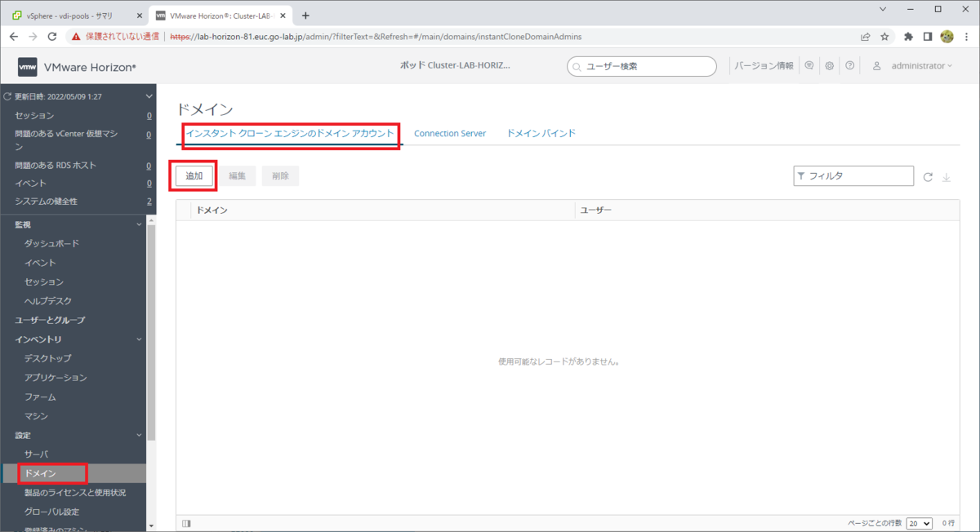This screenshot has height=532, width=980.
Task: Open the Chrome three-dot menu
Action: 966,37
